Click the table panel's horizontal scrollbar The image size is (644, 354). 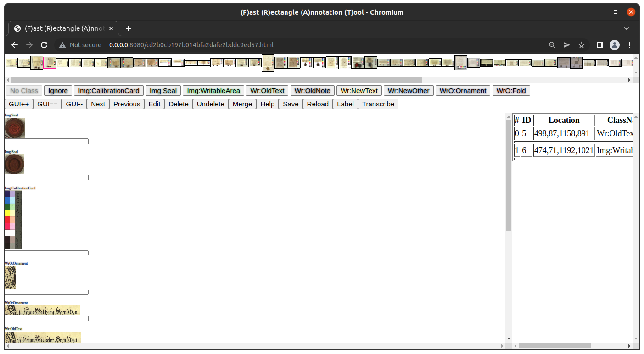pyautogui.click(x=555, y=346)
